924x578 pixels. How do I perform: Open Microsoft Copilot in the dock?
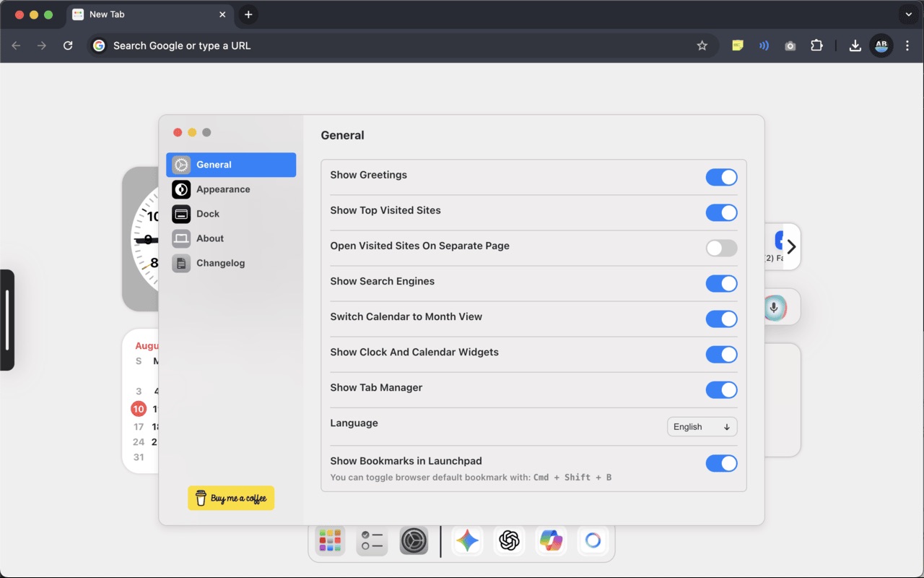click(x=550, y=540)
